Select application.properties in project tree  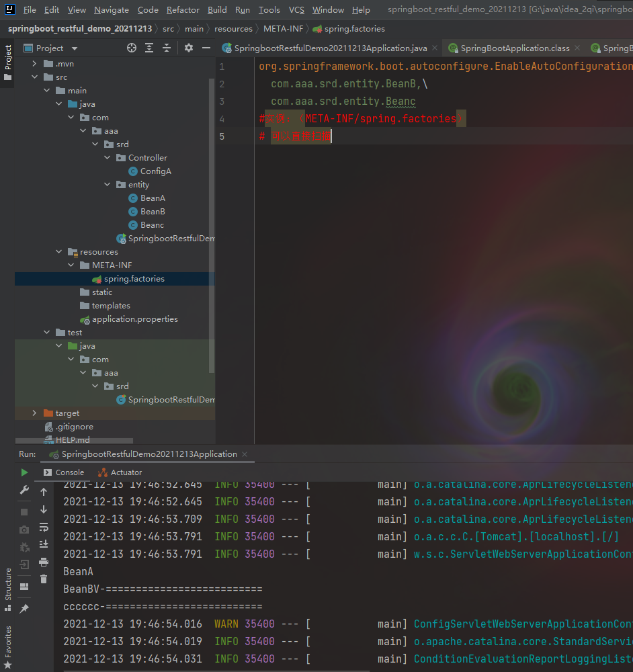point(129,319)
